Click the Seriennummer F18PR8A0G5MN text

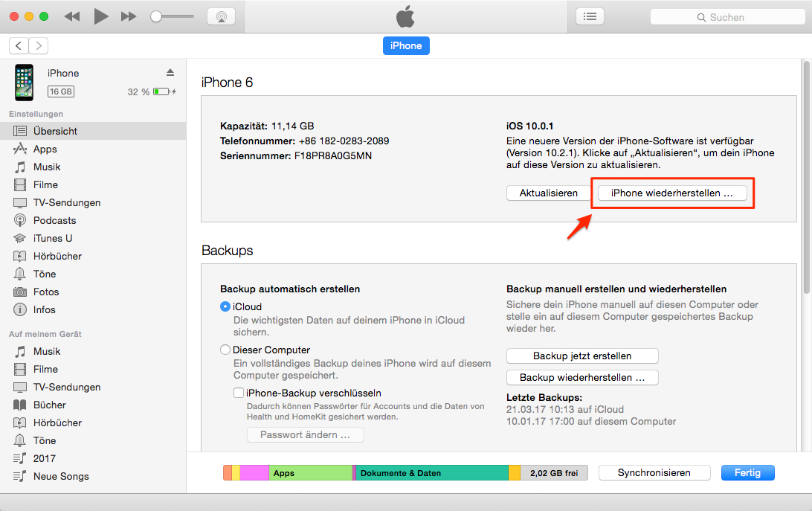point(296,156)
